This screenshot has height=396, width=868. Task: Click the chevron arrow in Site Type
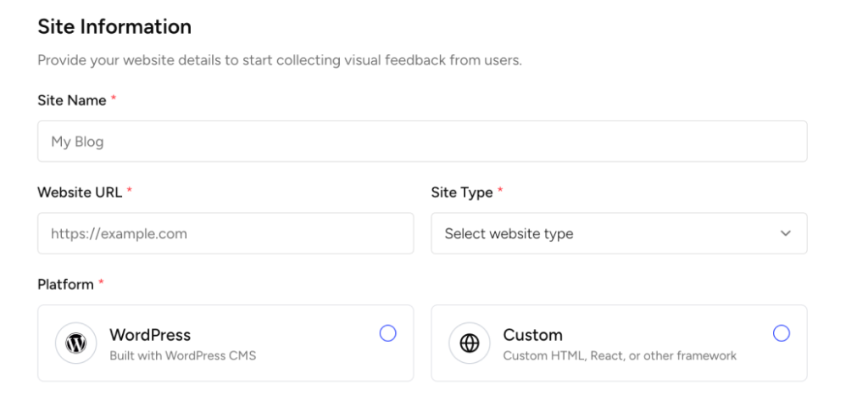point(785,233)
